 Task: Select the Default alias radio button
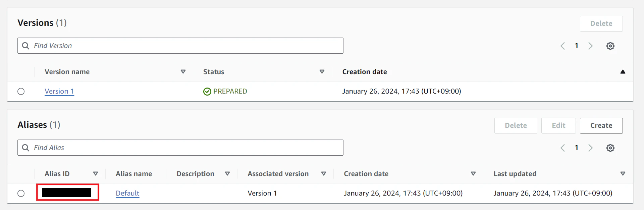click(21, 194)
